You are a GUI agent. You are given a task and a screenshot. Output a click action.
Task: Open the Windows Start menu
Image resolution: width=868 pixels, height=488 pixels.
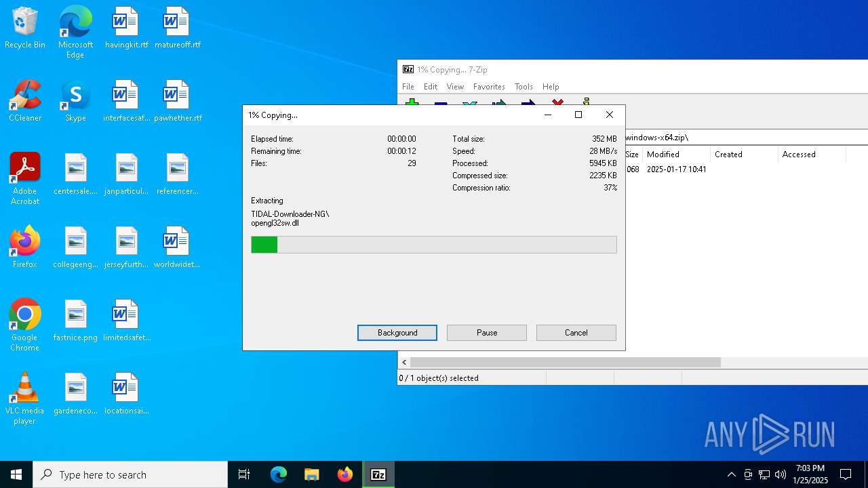click(16, 474)
